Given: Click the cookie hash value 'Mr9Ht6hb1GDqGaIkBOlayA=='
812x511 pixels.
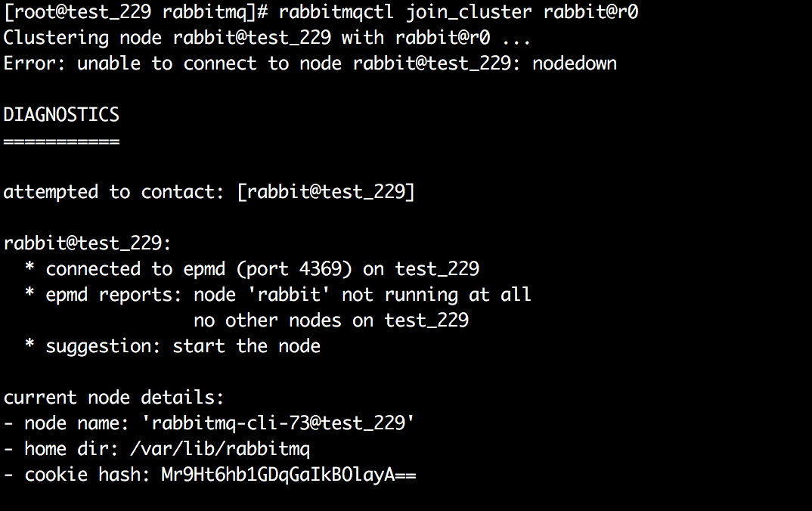Looking at the screenshot, I should click(289, 475).
